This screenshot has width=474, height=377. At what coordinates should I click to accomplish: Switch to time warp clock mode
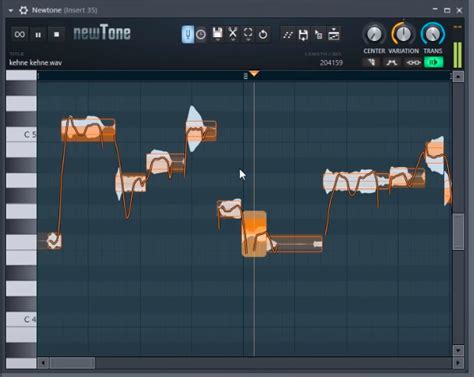(201, 35)
